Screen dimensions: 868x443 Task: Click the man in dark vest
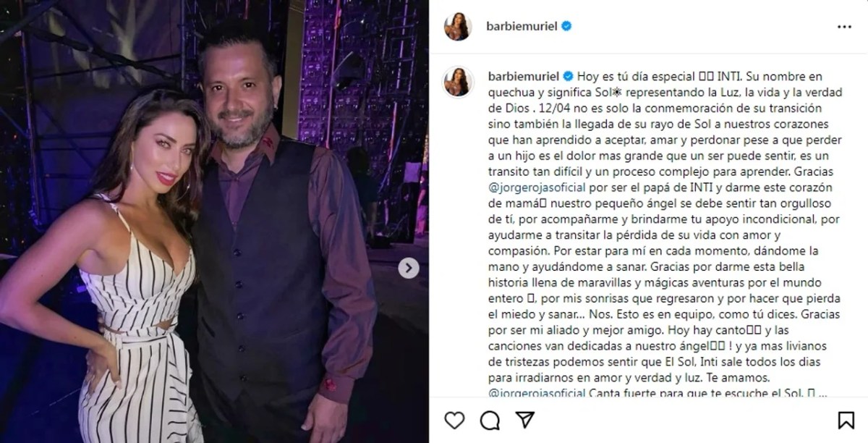(282, 239)
